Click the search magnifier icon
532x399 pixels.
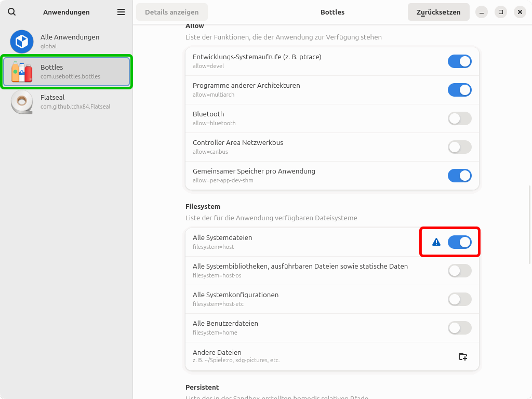tap(12, 12)
